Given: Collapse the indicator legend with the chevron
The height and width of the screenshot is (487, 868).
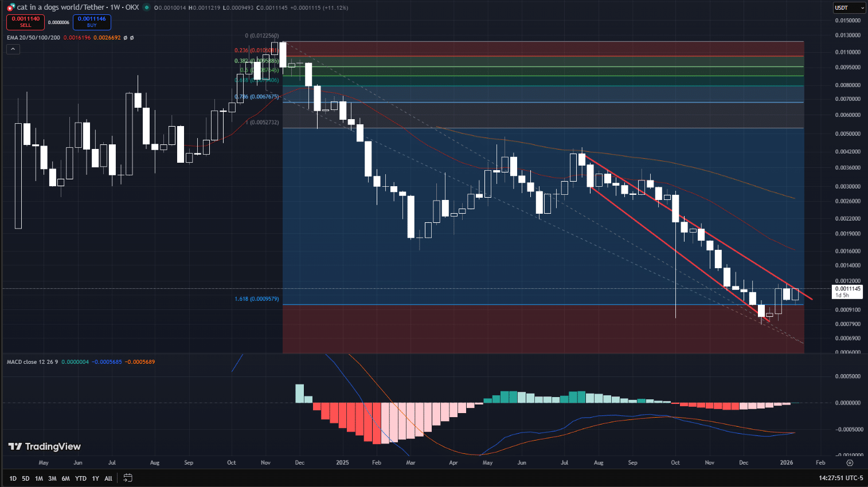Looking at the screenshot, I should click(13, 49).
